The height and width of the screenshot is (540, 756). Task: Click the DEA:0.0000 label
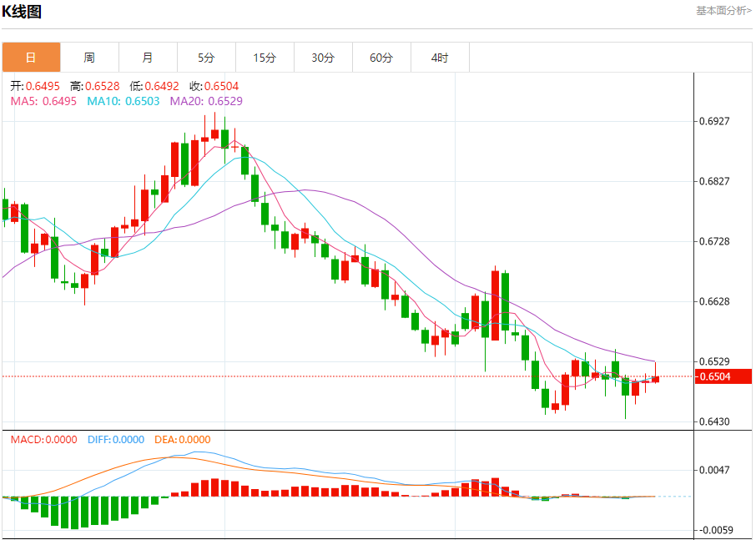183,439
